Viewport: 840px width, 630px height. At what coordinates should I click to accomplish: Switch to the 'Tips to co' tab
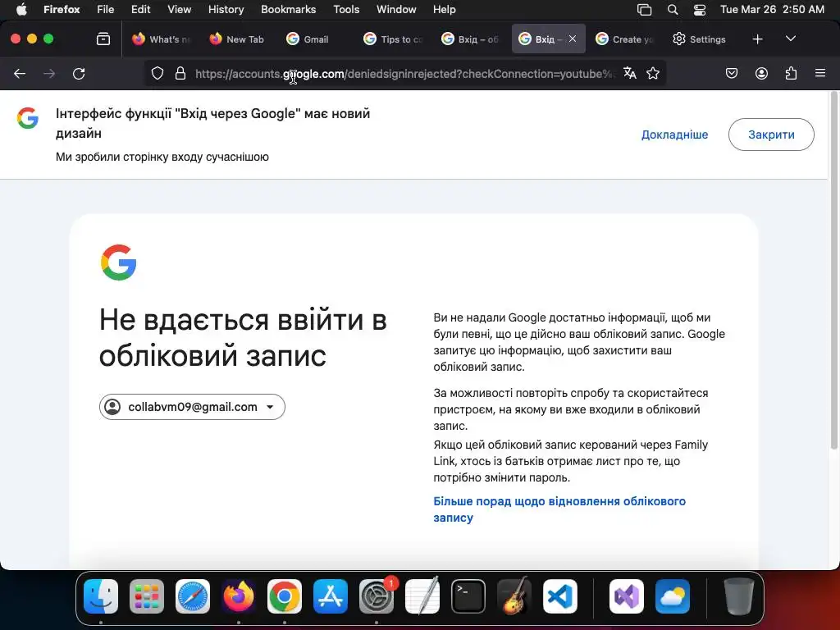pyautogui.click(x=394, y=39)
